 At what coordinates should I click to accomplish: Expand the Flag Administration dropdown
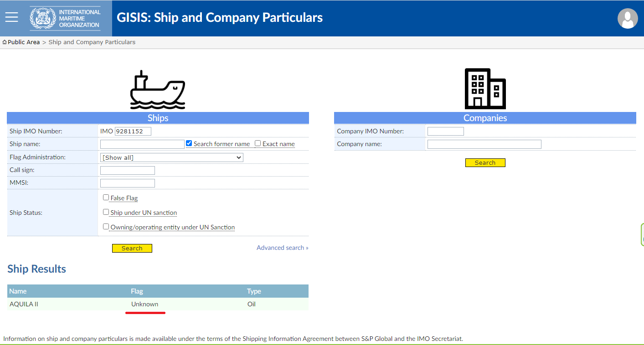tap(171, 157)
